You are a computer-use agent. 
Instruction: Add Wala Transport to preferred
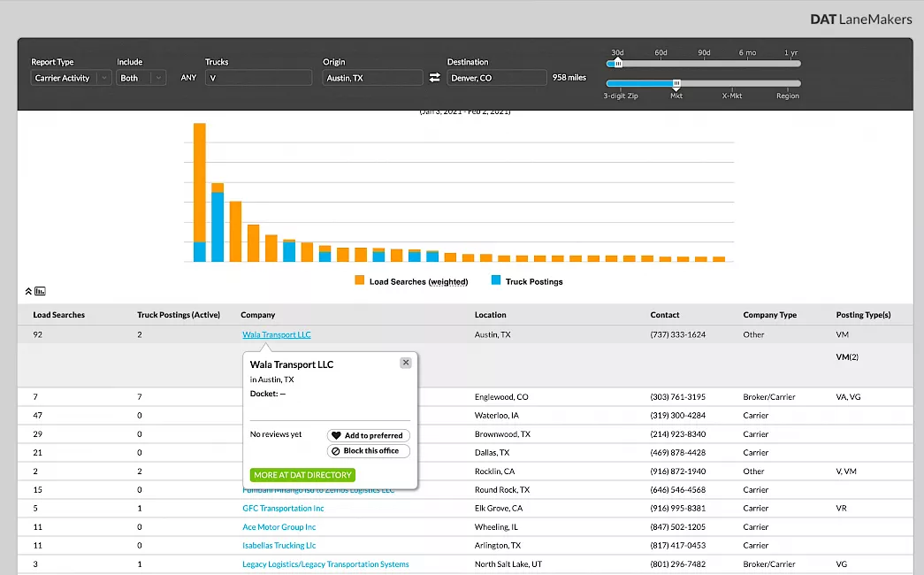point(369,435)
